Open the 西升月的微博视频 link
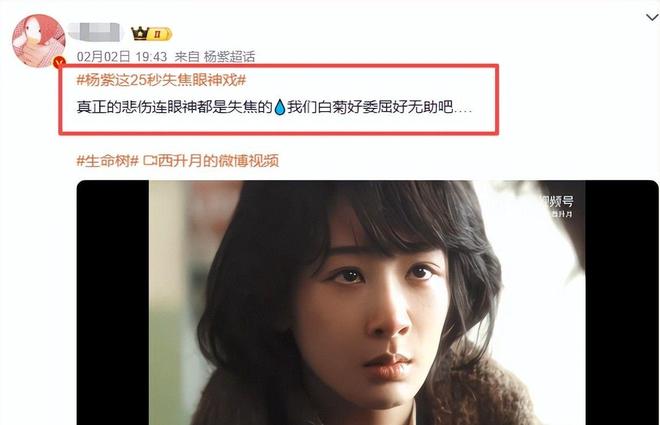This screenshot has width=660, height=425. [x=218, y=160]
